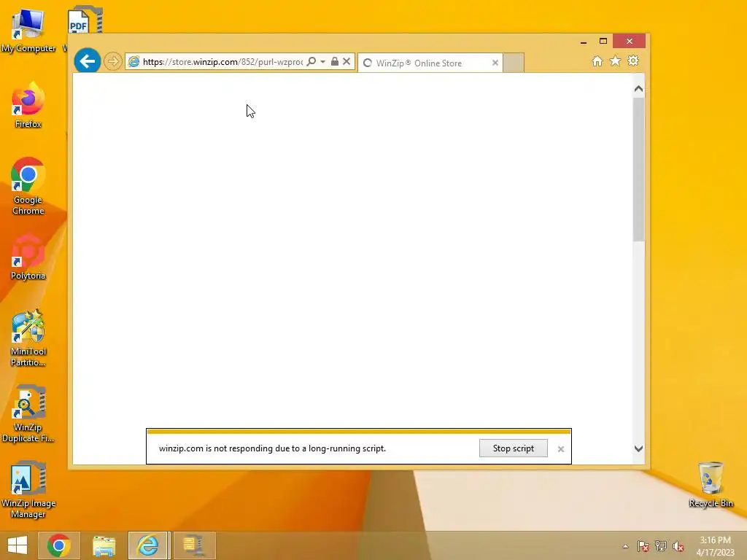Dismiss the long-running script notification

(x=561, y=448)
